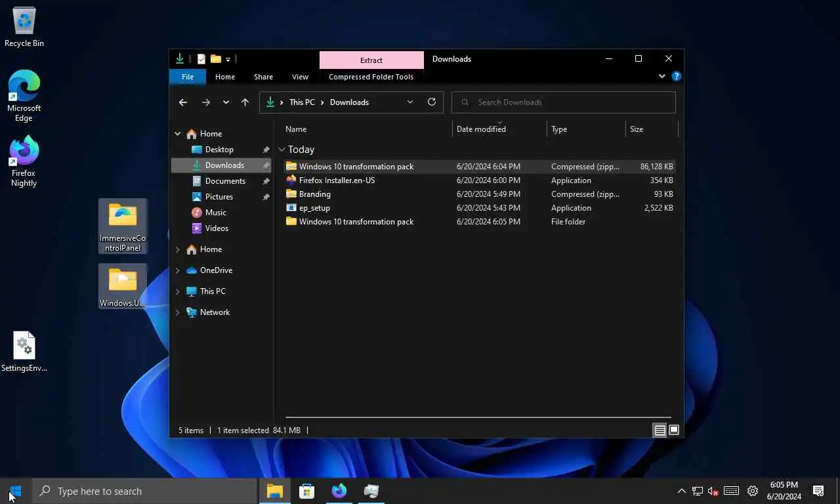Viewport: 840px width, 504px height.
Task: Open the Windows Start menu
Action: coord(16,491)
